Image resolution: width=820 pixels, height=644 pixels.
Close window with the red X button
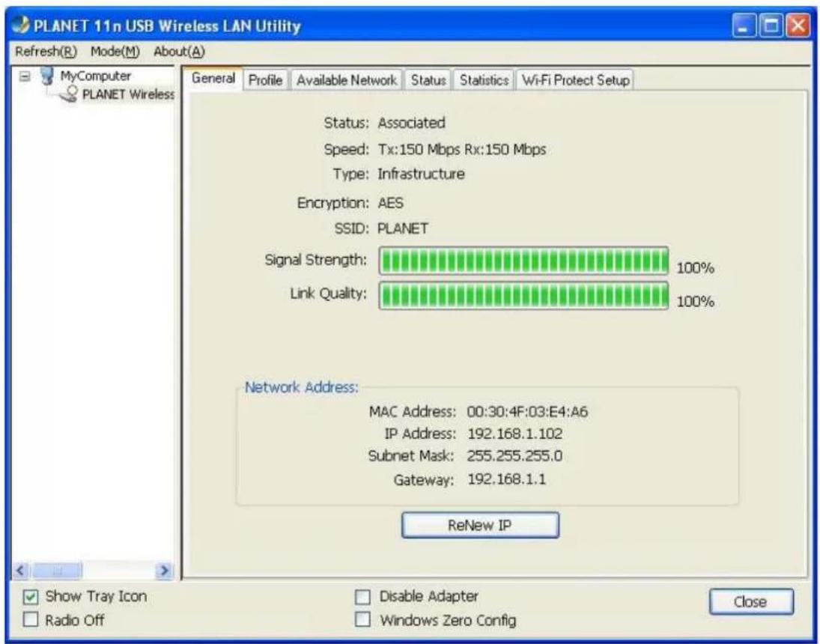tap(798, 27)
